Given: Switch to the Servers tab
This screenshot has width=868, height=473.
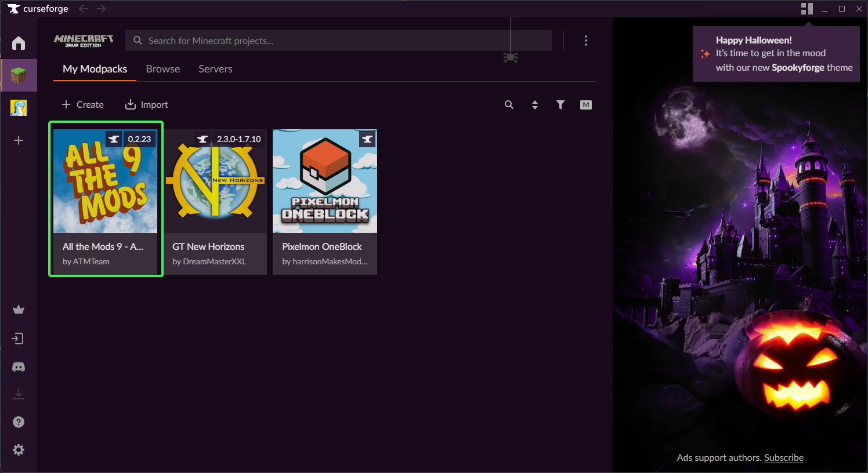Looking at the screenshot, I should pyautogui.click(x=215, y=69).
